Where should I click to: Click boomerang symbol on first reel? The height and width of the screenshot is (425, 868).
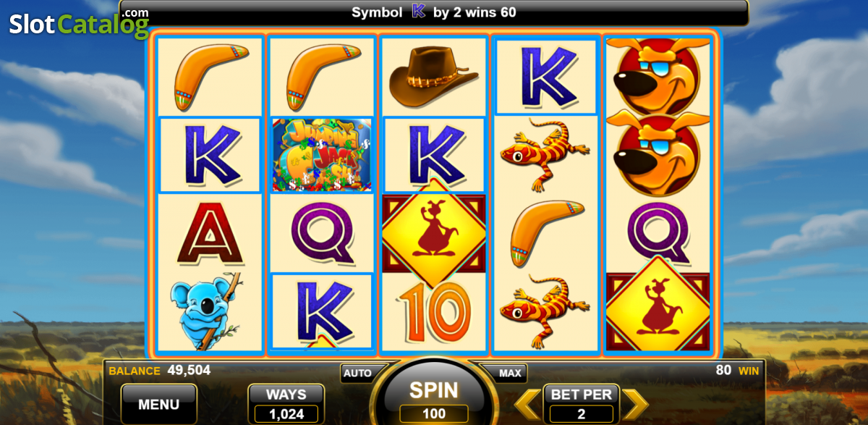coord(210,75)
